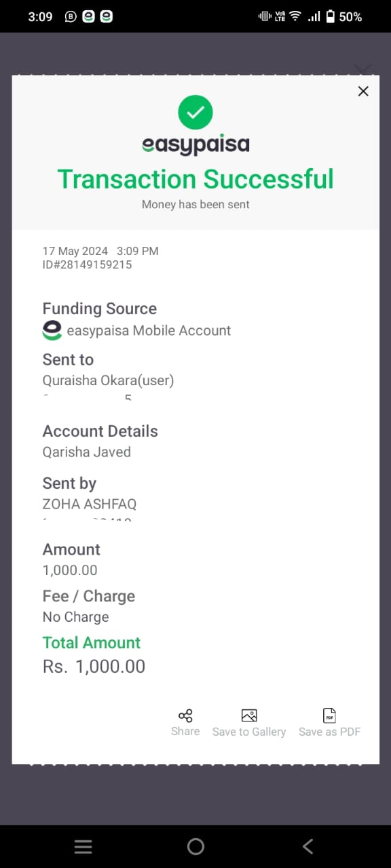The height and width of the screenshot is (868, 391).
Task: Tap recipient name Quraisha Okara(user)
Action: [108, 380]
